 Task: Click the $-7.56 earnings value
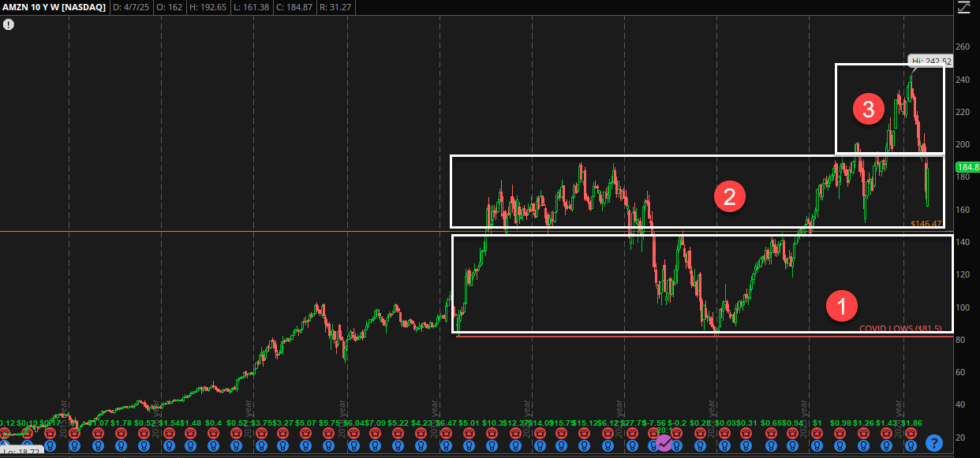pyautogui.click(x=654, y=423)
